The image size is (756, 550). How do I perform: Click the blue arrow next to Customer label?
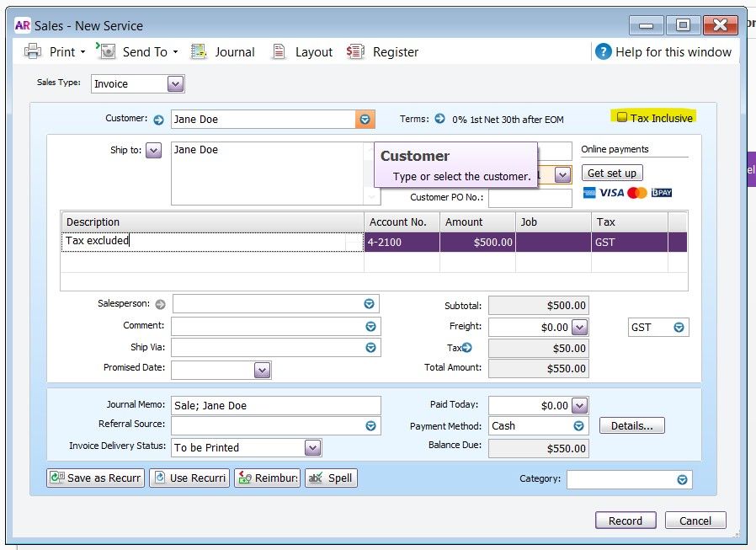click(158, 120)
